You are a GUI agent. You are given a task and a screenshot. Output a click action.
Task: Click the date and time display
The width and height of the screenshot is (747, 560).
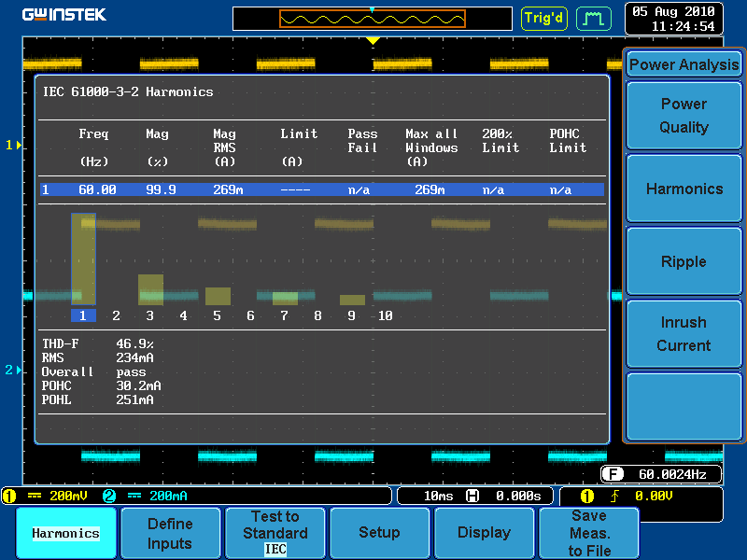pos(673,19)
